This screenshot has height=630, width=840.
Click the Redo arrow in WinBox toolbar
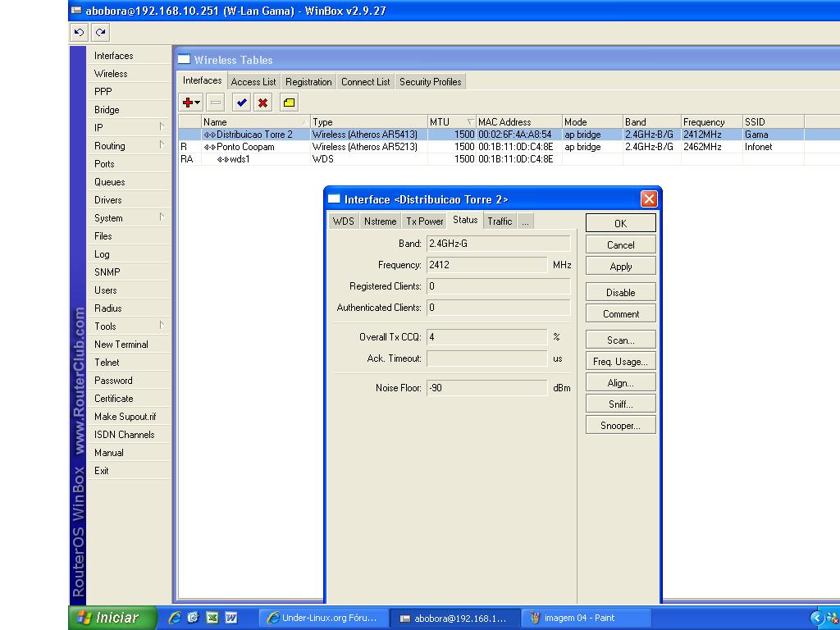[x=100, y=33]
